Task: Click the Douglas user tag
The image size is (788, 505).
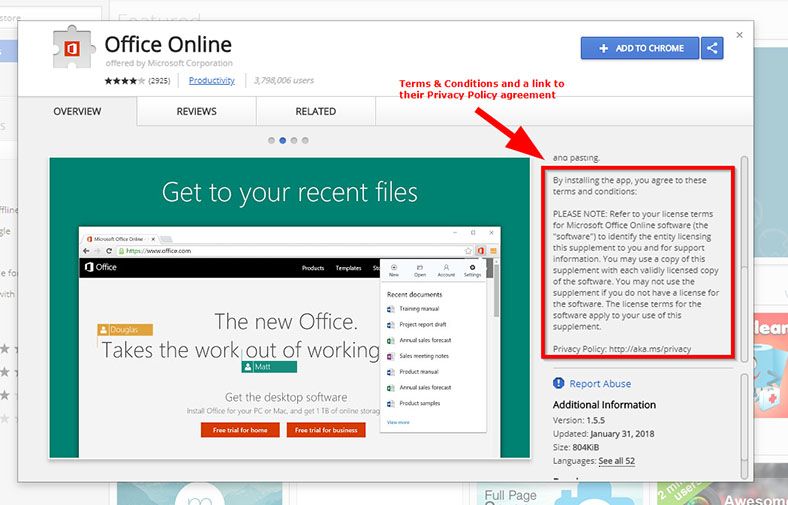Action: 125,330
